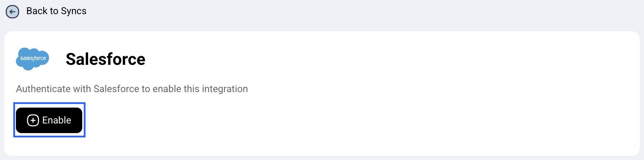Open the Back to Syncs link
This screenshot has width=644, height=160.
coord(56,11)
